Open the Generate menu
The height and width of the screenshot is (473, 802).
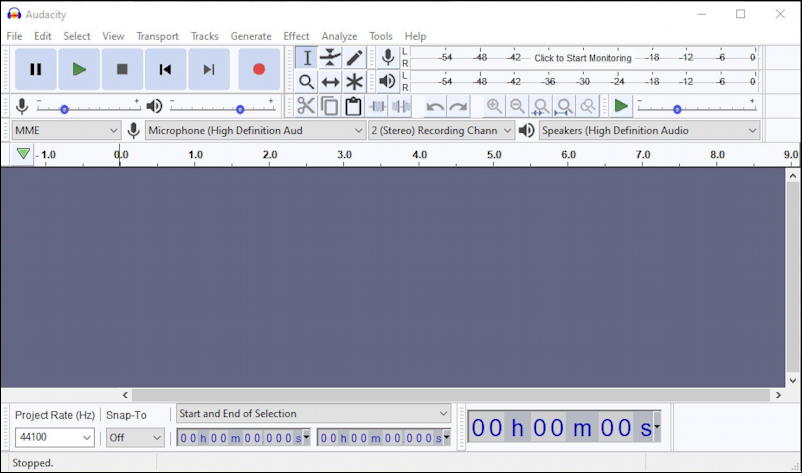(x=251, y=36)
